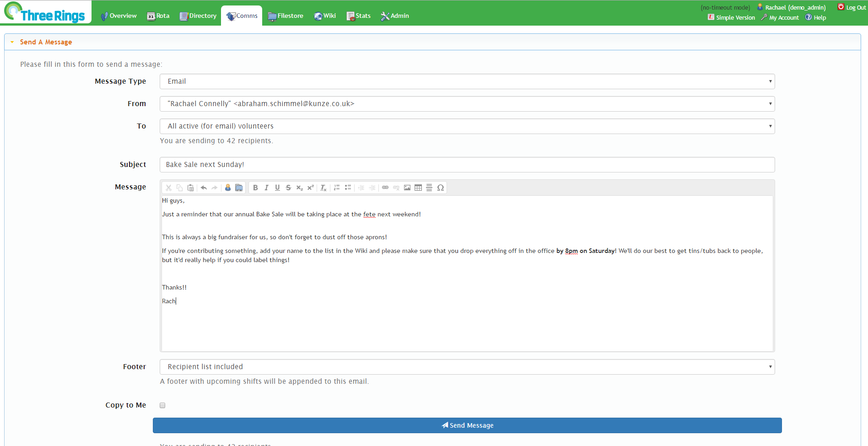Screen dimensions: 868x446
Task: Click the Copy icon in editor toolbar
Action: pos(179,188)
